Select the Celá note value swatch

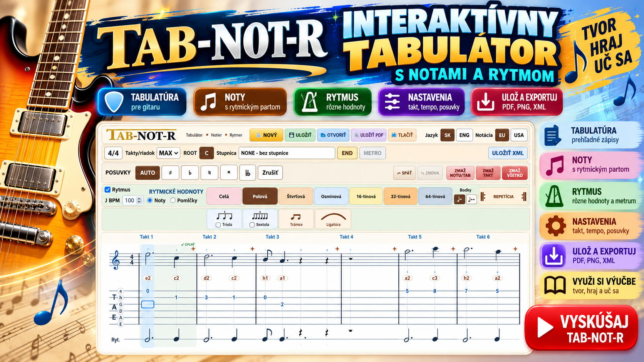coord(224,197)
